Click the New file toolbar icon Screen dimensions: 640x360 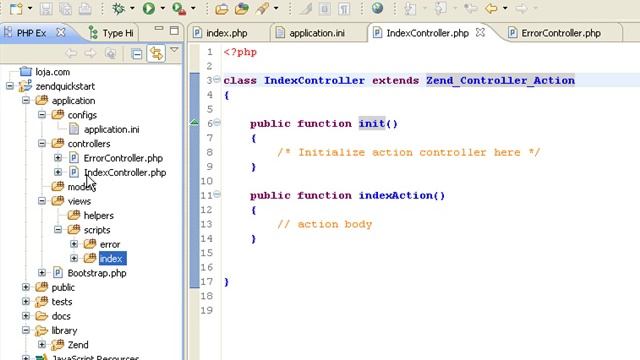[x=16, y=8]
